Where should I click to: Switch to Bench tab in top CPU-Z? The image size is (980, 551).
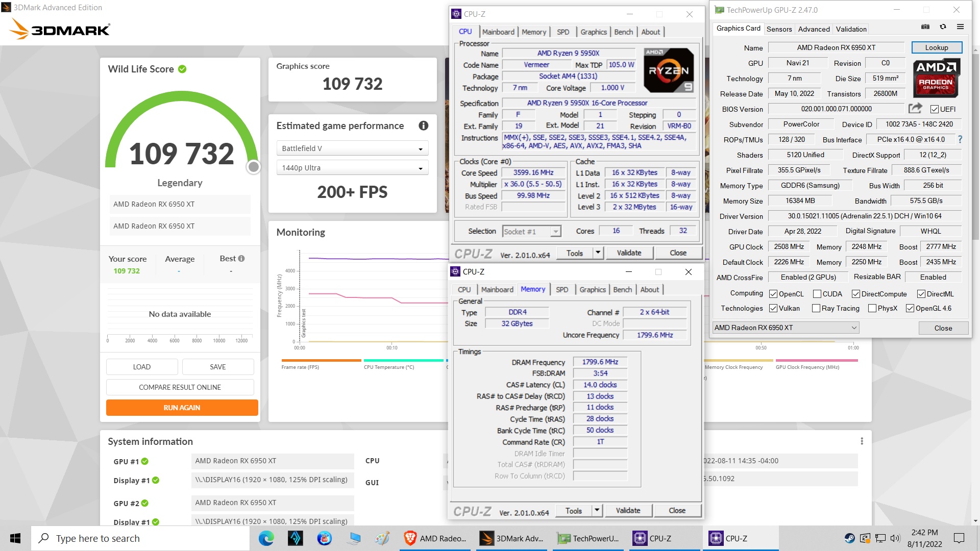623,32
